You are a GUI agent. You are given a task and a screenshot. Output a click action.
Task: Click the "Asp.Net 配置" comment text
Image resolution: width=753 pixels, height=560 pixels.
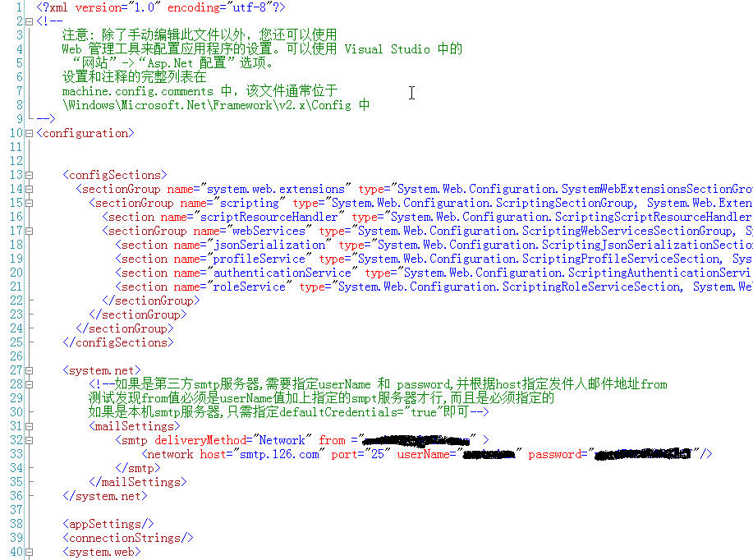tap(186, 63)
